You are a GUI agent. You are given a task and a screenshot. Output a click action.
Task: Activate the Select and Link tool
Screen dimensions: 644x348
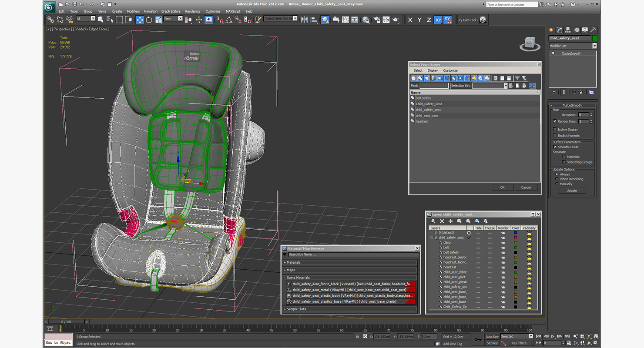pos(50,20)
